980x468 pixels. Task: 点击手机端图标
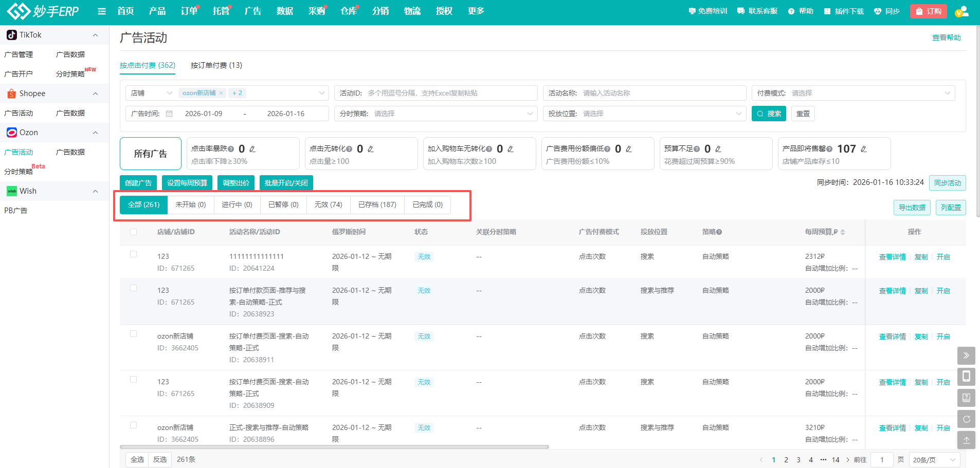coord(967,377)
